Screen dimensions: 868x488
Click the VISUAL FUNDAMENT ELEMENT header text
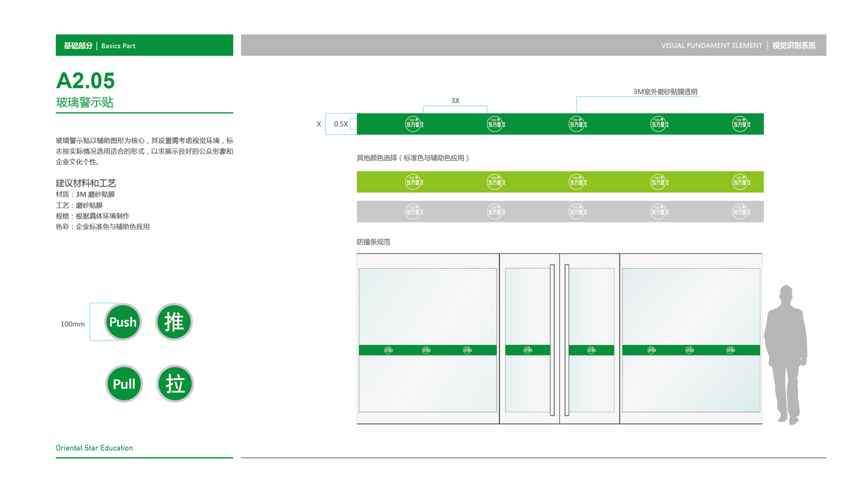(x=712, y=46)
